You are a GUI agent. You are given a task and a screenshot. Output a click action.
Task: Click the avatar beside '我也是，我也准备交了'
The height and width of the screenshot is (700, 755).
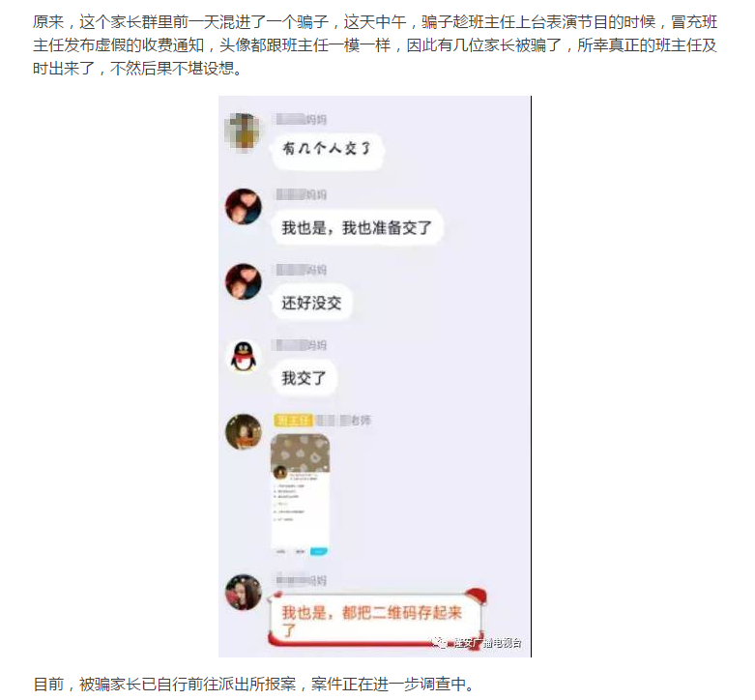coord(244,207)
